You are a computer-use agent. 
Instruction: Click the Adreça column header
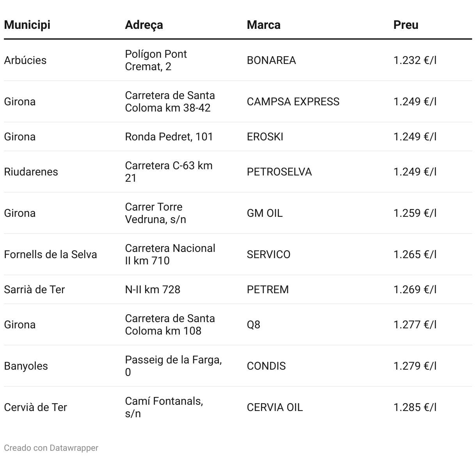144,25
